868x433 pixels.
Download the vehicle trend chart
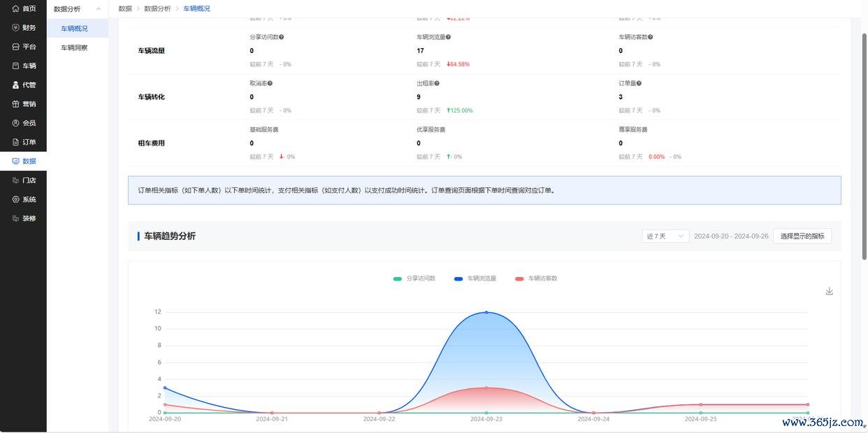point(830,291)
